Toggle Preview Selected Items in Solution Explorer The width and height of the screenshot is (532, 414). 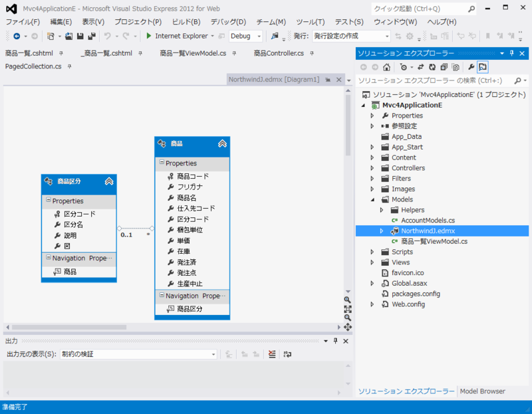[483, 67]
